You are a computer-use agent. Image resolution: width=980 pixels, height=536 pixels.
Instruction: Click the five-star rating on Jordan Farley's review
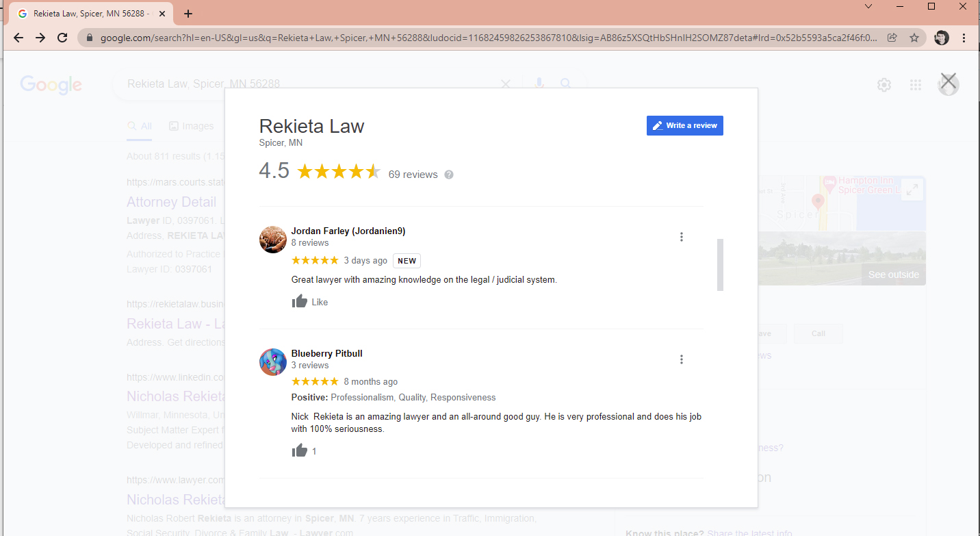[x=315, y=260]
